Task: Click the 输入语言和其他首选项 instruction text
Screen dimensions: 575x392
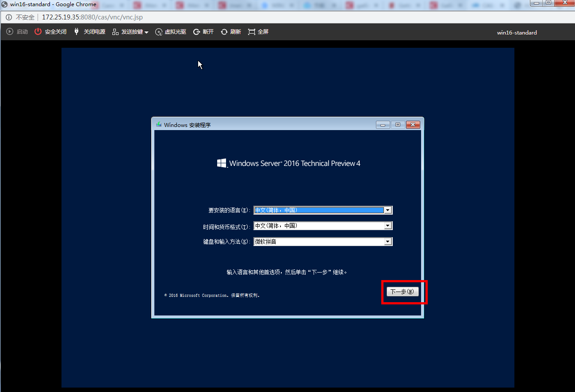Action: click(x=287, y=272)
